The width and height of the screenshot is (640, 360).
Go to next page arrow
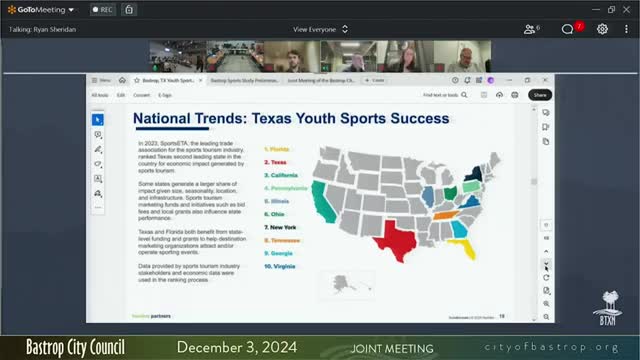(x=546, y=264)
